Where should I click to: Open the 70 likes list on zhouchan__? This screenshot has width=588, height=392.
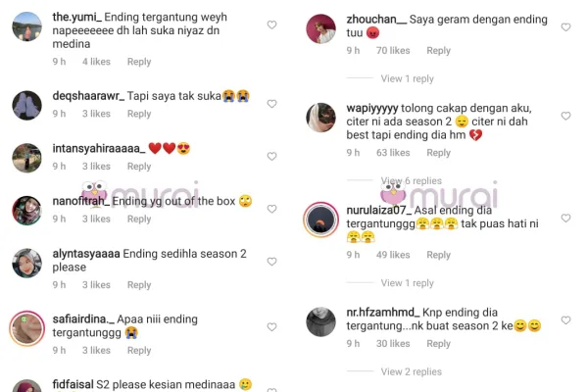click(393, 51)
